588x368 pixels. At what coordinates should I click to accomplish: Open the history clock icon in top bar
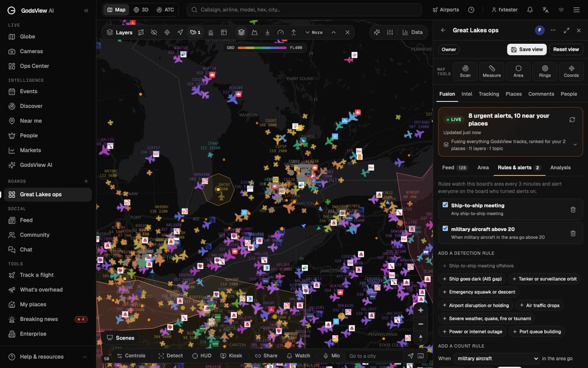point(471,10)
